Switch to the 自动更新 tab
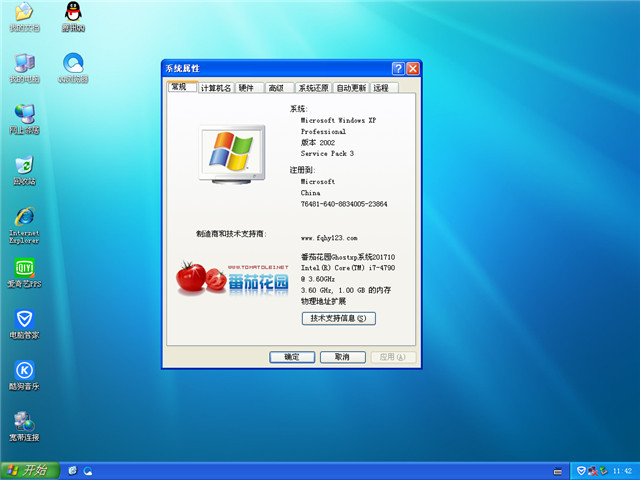Screen dimensions: 640x480 click(351, 88)
